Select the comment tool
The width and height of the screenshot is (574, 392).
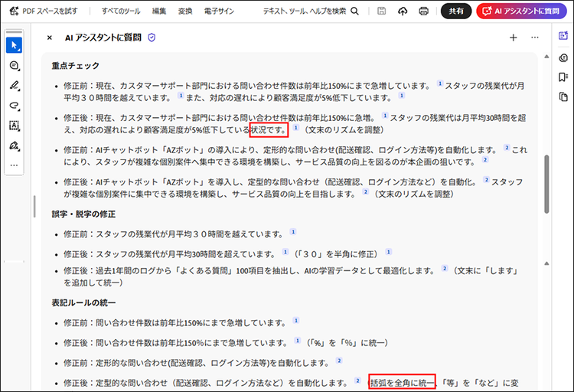14,66
